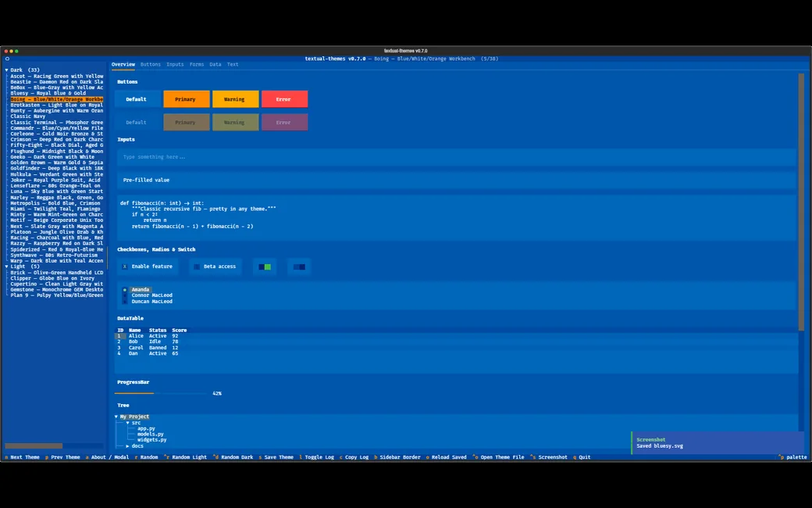
Task: Select the Cupertino light theme
Action: [56, 284]
